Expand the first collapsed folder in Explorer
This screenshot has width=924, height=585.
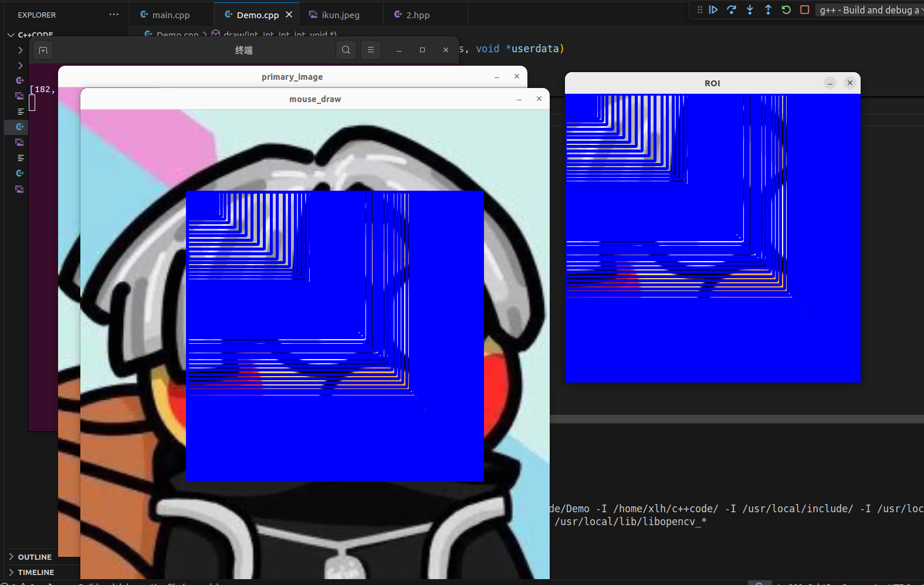point(20,50)
